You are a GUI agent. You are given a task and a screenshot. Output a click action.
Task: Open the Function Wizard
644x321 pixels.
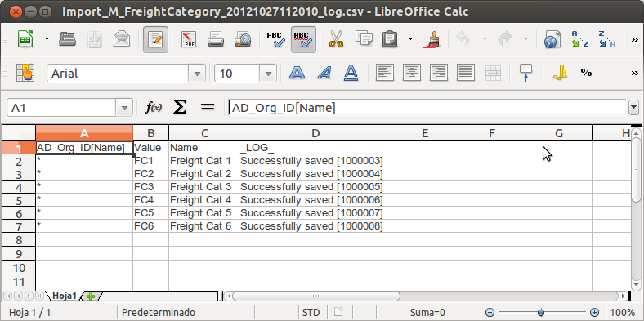tap(154, 108)
